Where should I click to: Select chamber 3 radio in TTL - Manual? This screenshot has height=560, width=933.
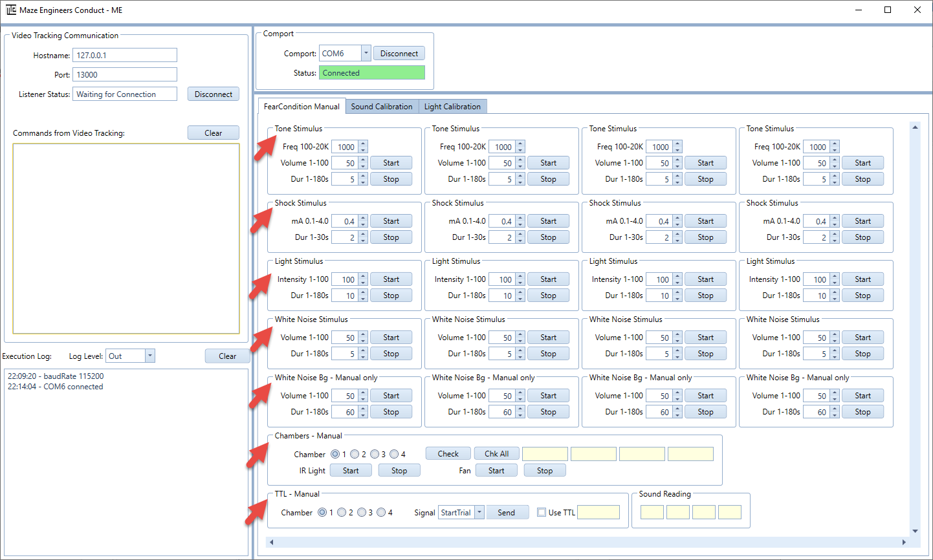click(x=362, y=512)
